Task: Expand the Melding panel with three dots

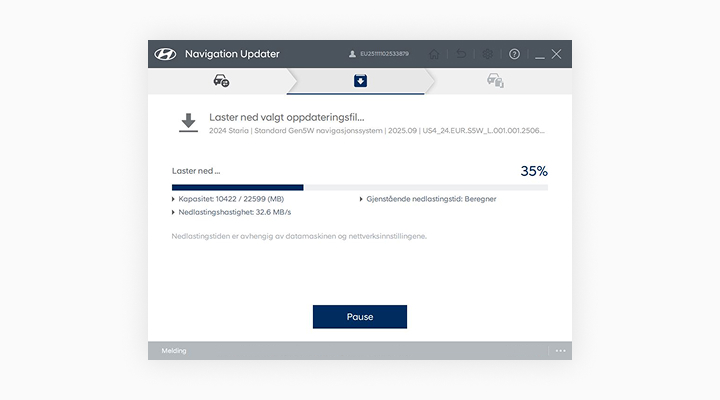Action: 560,351
